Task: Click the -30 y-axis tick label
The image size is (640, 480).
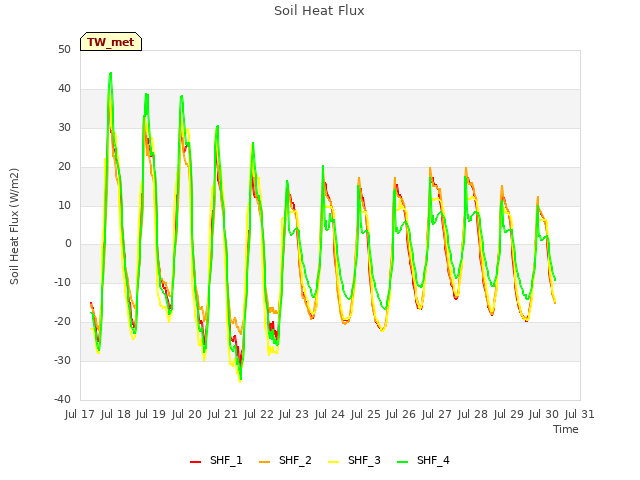Action: coord(62,360)
